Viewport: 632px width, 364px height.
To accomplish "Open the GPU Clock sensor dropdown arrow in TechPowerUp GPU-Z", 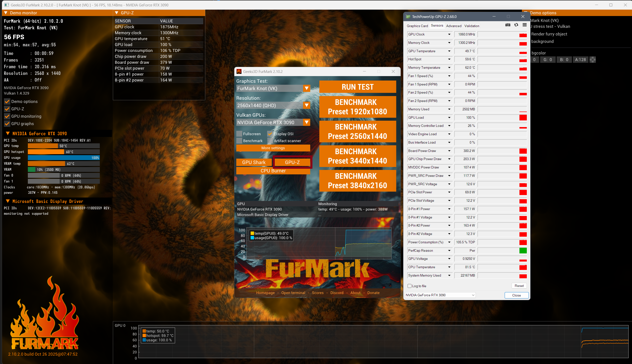I will 449,34.
